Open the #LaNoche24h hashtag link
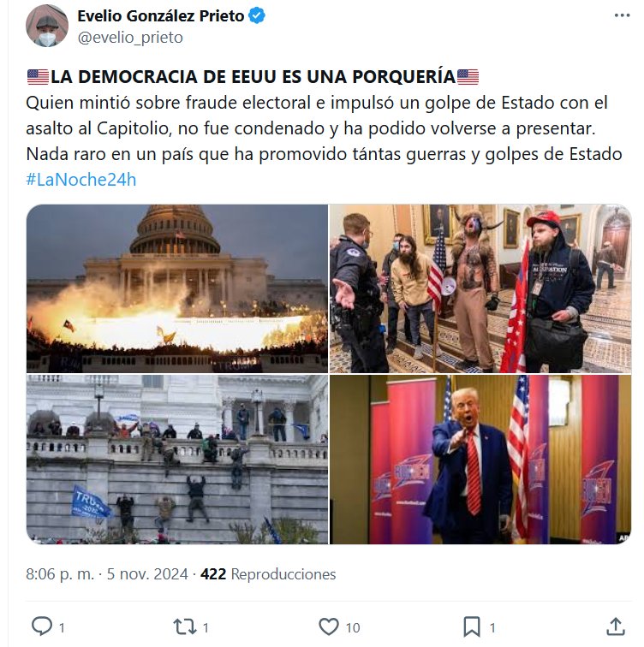 [80, 180]
